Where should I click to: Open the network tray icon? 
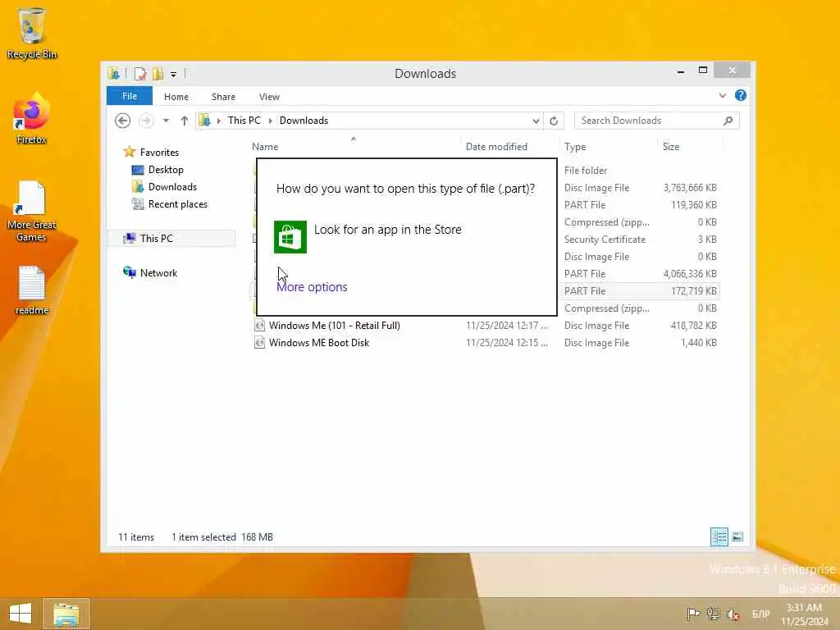click(713, 614)
